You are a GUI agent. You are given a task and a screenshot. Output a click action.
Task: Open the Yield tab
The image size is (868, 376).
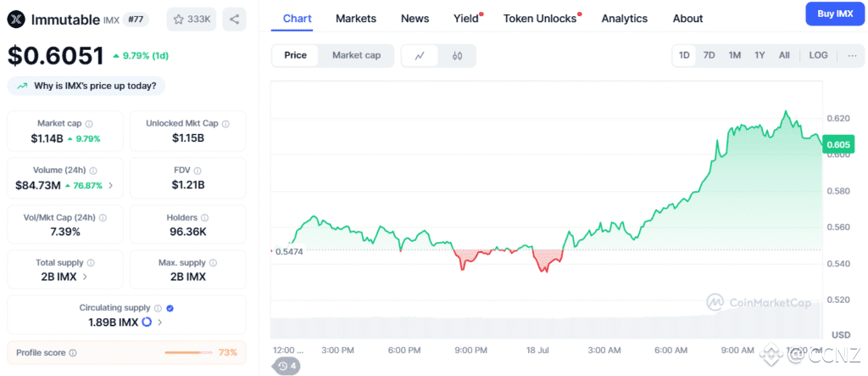coord(466,19)
